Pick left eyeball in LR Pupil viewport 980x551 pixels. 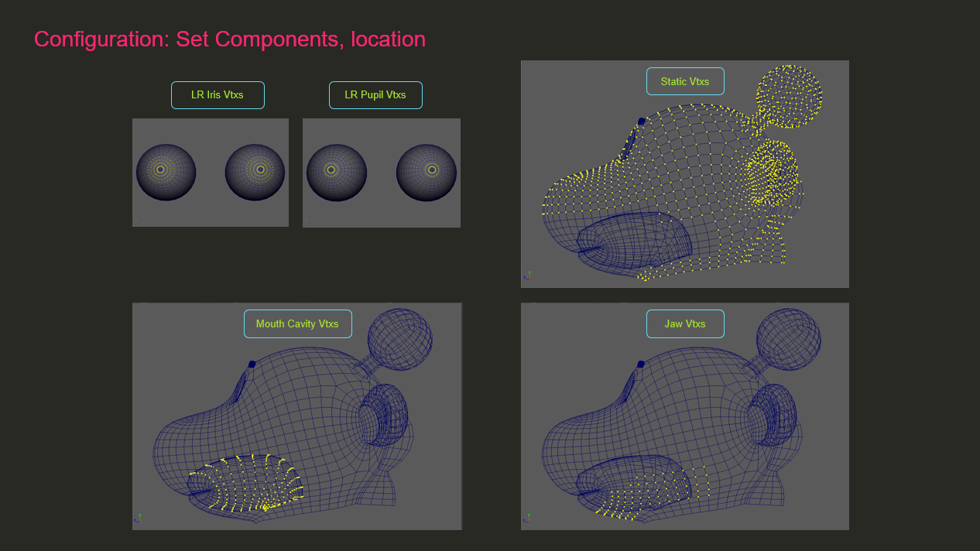point(335,172)
